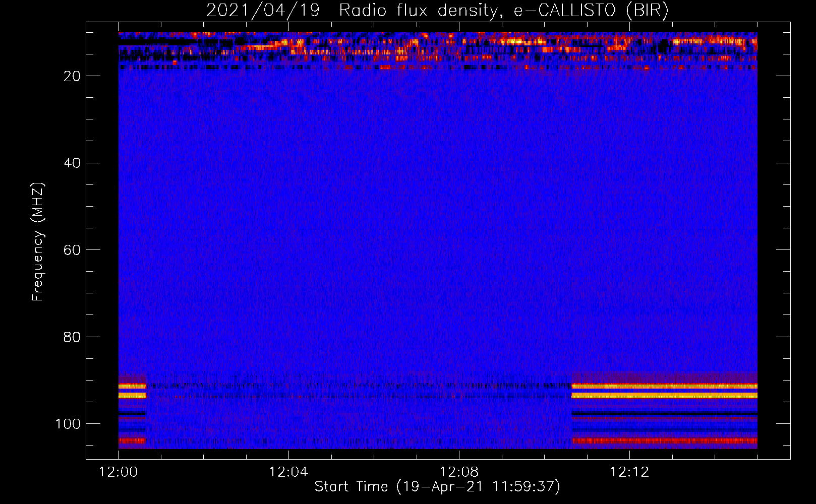
Task: Select the 12:04 time tick label
Action: pyautogui.click(x=288, y=472)
